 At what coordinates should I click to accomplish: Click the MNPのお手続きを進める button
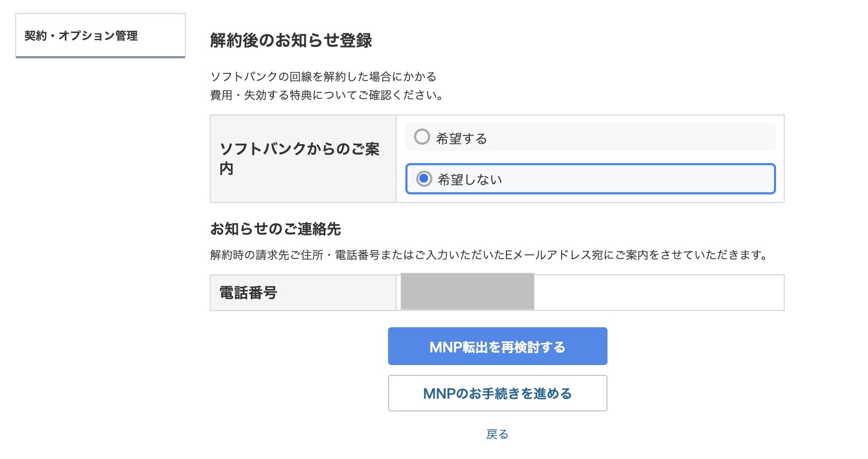(497, 394)
